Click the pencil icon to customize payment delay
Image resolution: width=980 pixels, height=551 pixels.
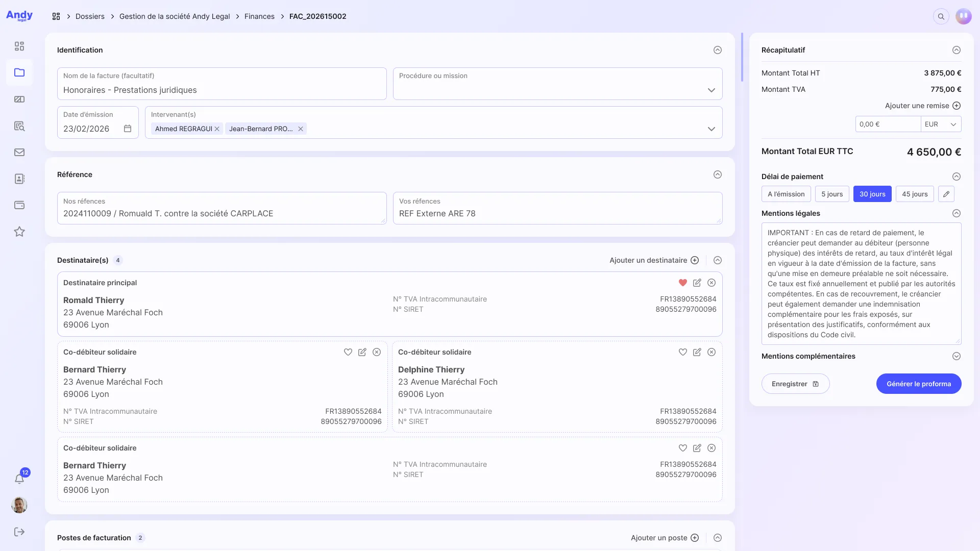pos(946,194)
